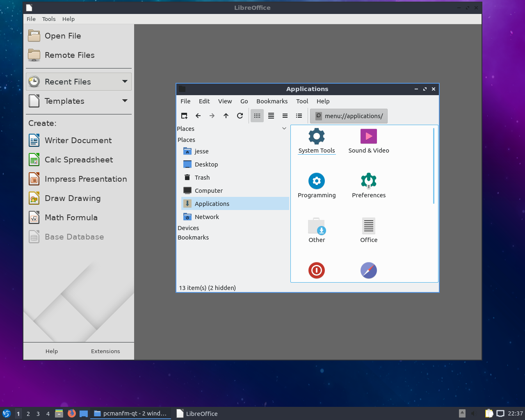
Task: Switch to detailed list view mode
Action: (x=299, y=116)
